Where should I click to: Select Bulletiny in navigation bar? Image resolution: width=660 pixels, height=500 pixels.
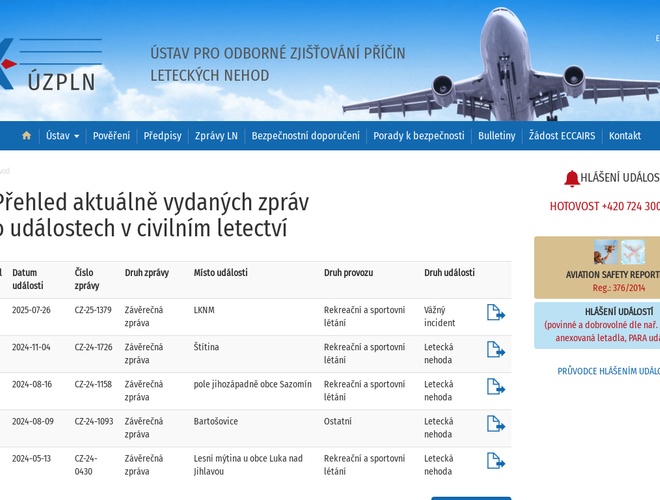point(496,136)
